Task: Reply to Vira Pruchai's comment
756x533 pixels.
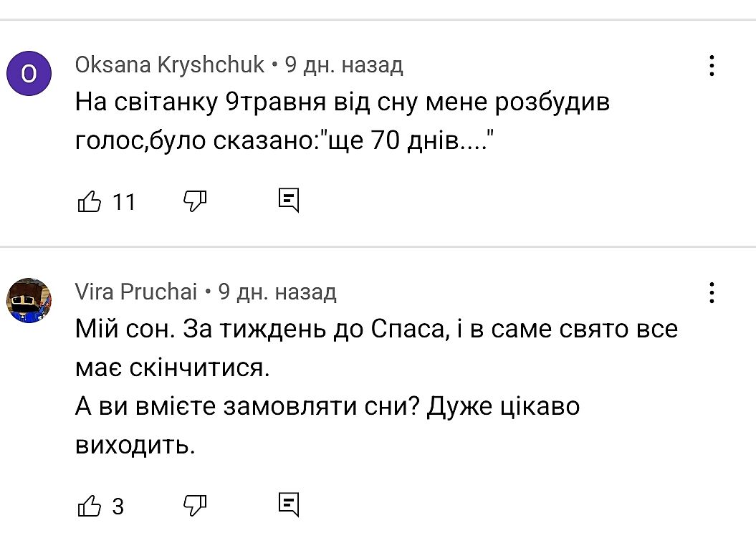Action: (x=288, y=505)
